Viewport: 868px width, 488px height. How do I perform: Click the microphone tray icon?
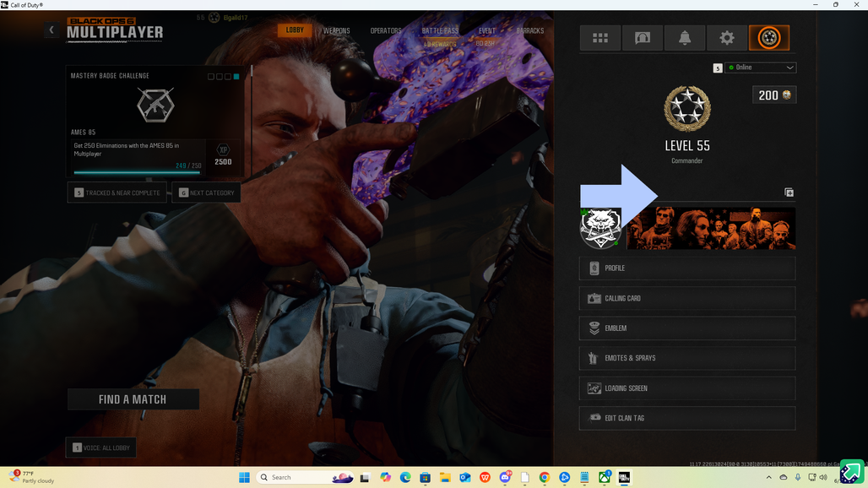tap(798, 478)
